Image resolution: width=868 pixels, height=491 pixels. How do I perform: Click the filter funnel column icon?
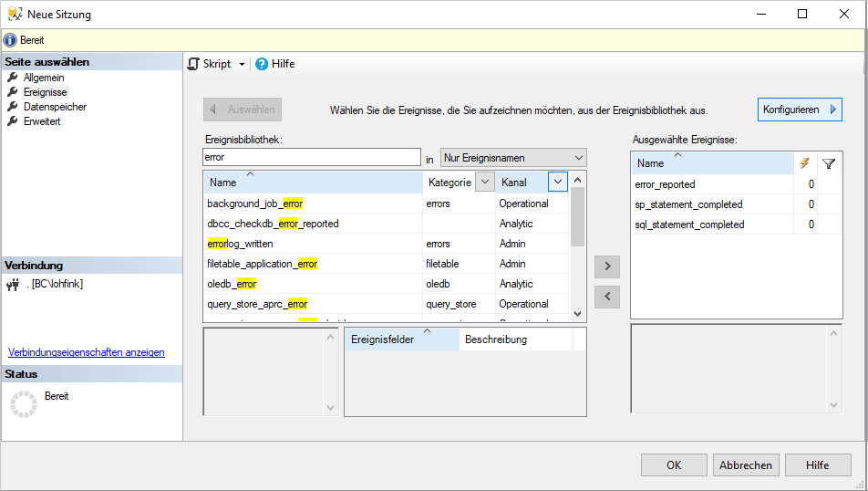[829, 163]
